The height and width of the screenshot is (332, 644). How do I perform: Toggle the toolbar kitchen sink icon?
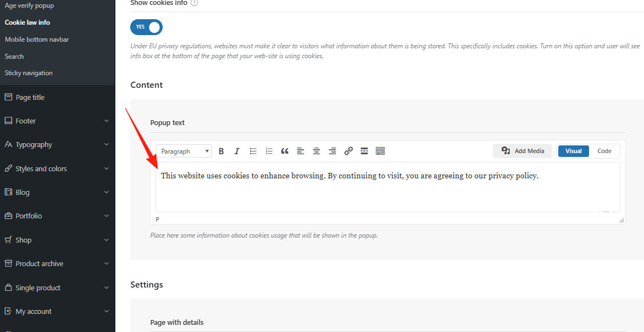[380, 151]
